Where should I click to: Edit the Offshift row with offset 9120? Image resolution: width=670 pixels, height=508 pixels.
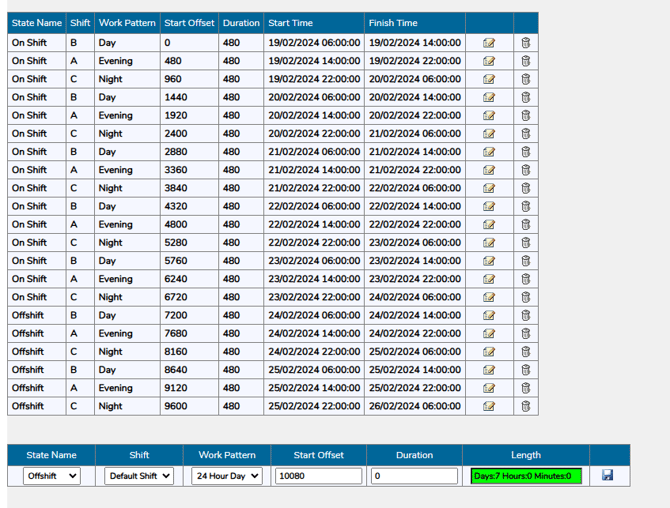click(489, 388)
